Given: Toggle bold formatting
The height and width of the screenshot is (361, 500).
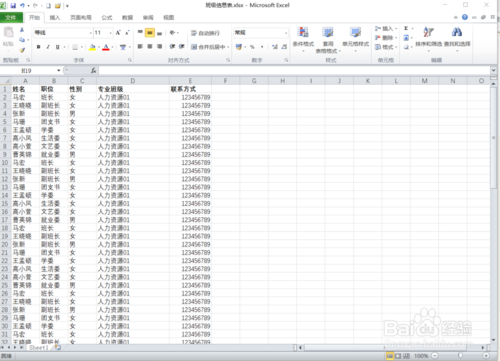Looking at the screenshot, I should coord(38,47).
